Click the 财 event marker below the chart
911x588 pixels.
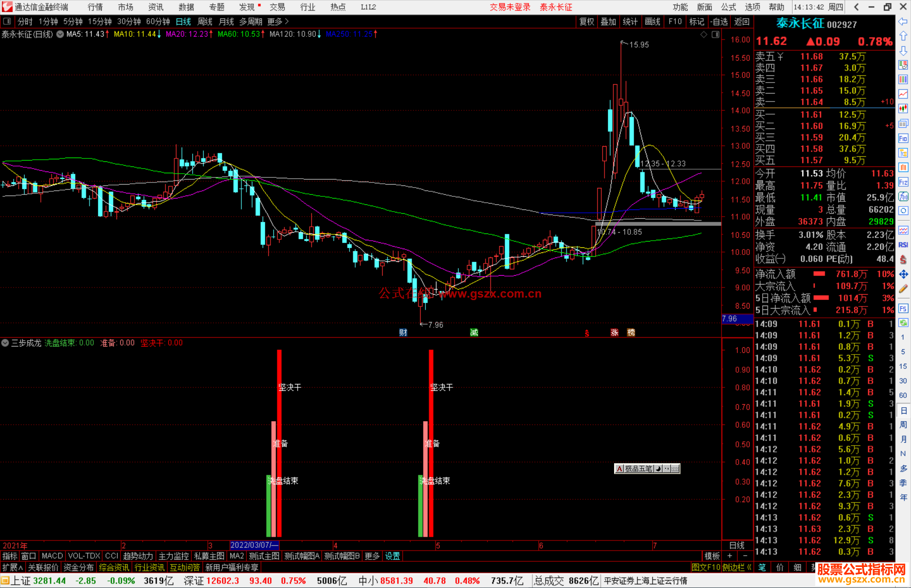click(403, 333)
